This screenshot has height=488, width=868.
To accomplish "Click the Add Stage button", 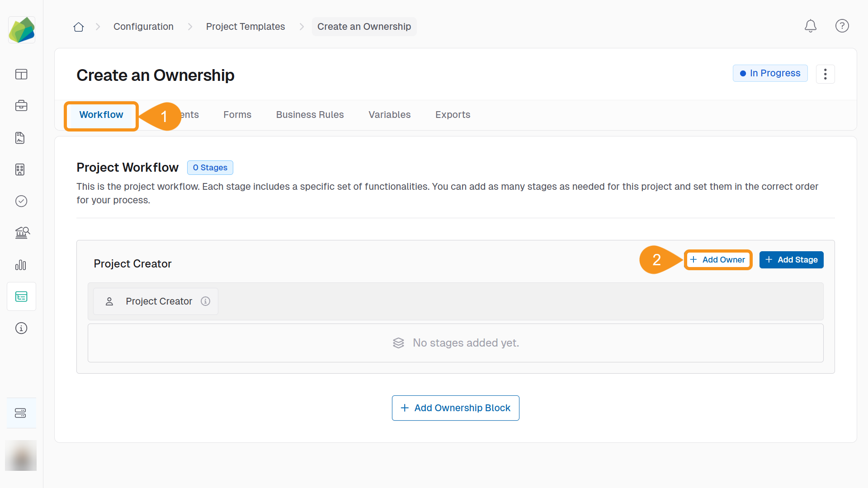I will (791, 260).
